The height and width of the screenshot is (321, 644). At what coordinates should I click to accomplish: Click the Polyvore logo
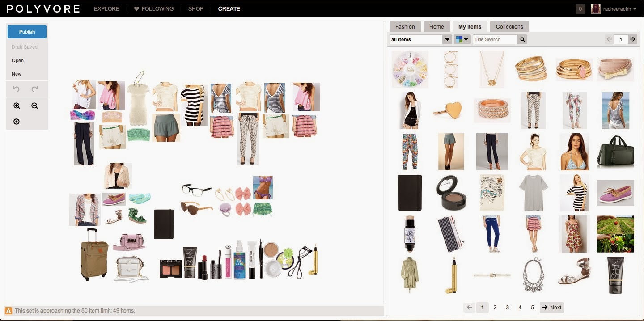coord(43,8)
